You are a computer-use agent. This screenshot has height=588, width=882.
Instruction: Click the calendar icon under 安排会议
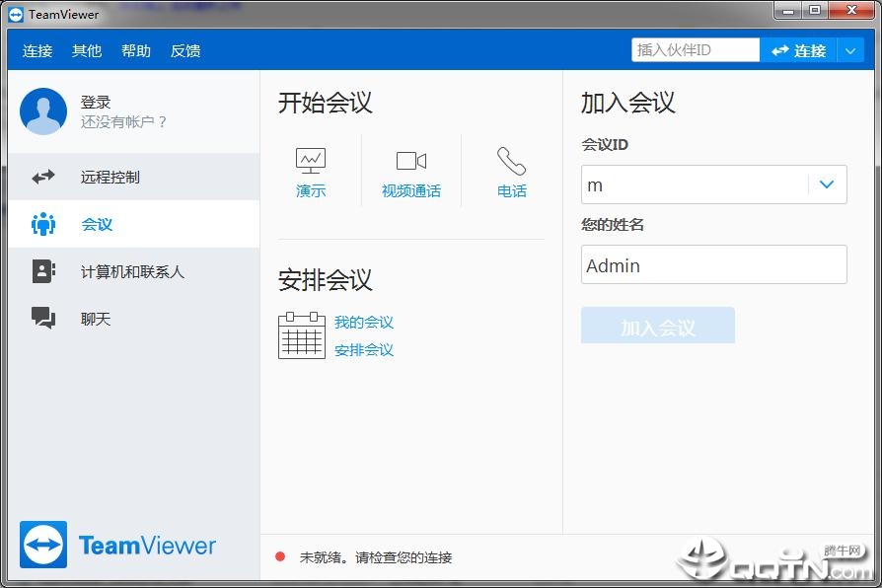click(x=302, y=335)
